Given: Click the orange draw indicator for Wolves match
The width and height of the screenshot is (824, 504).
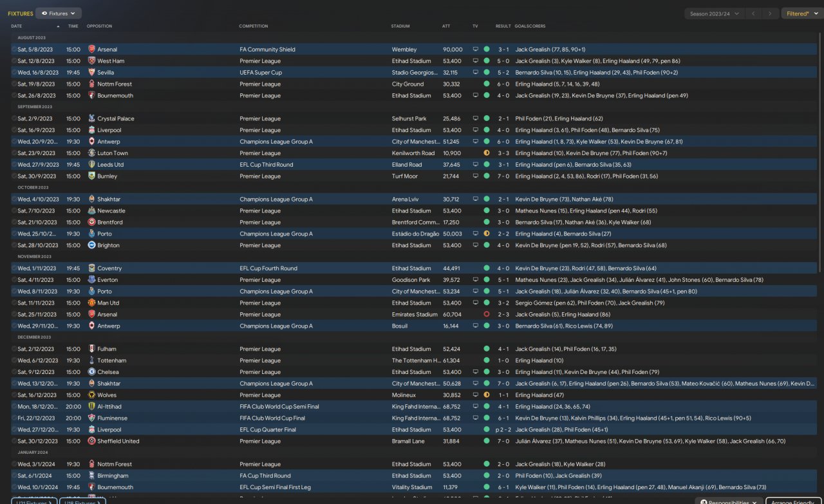Looking at the screenshot, I should 487,395.
